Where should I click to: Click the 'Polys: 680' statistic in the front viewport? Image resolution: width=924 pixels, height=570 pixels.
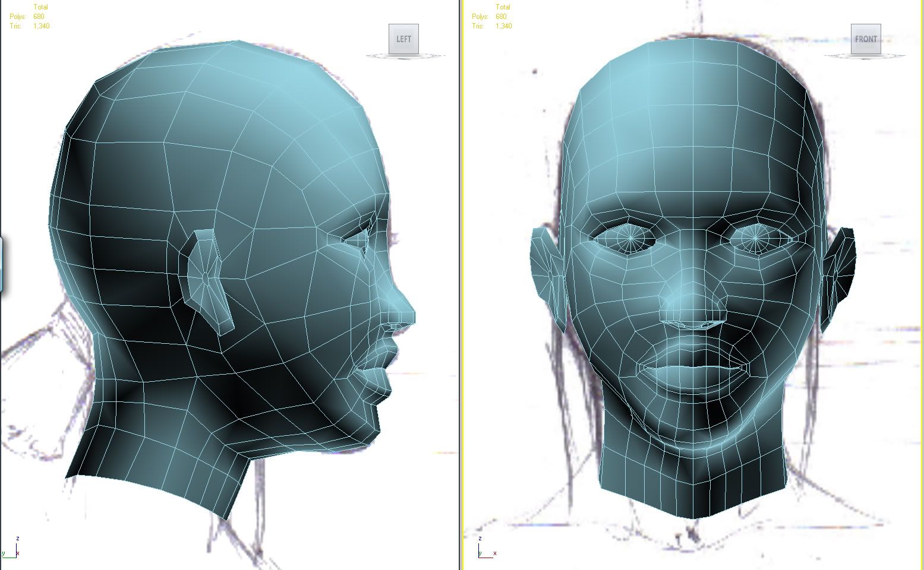490,17
